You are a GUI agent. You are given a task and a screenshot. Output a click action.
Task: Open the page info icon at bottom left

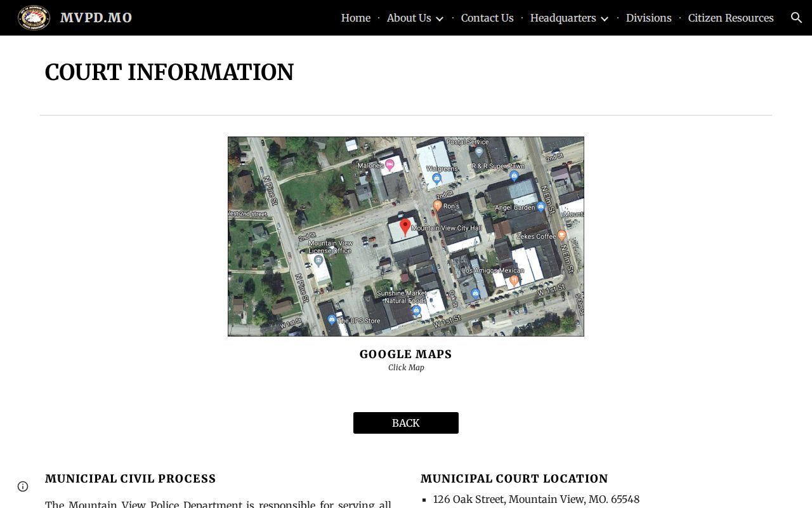(x=23, y=486)
